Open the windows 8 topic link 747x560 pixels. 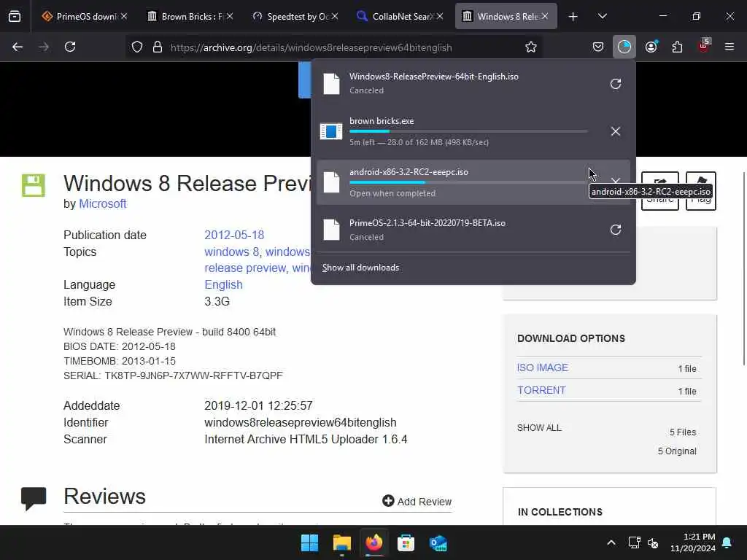(x=231, y=252)
